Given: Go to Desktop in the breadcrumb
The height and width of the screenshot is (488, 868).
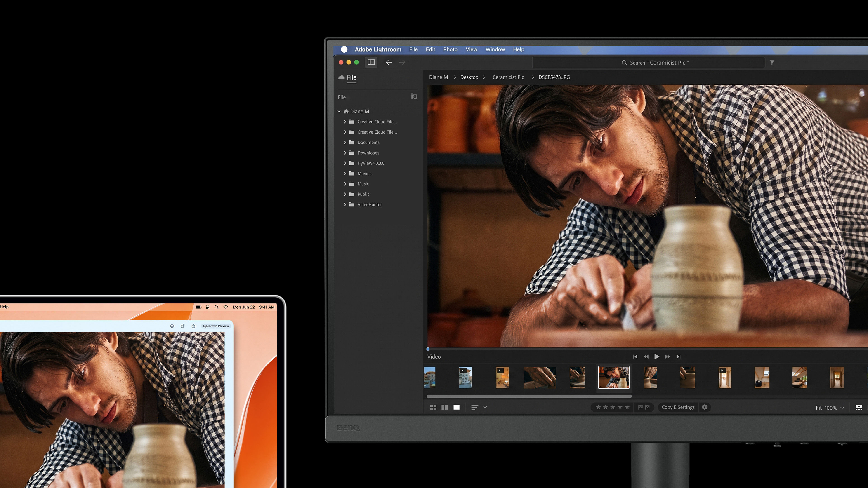Looking at the screenshot, I should click(469, 77).
